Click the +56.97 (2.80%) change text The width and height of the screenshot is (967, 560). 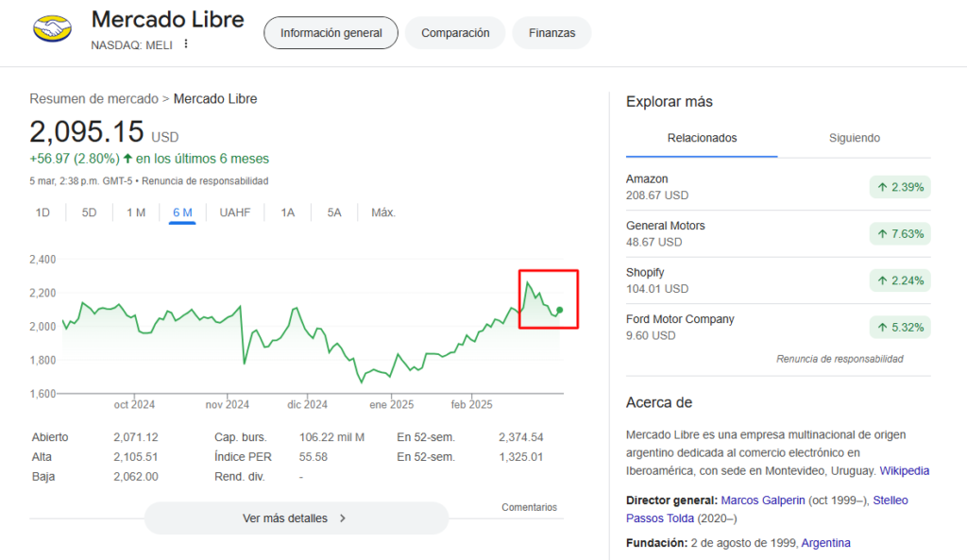click(75, 159)
